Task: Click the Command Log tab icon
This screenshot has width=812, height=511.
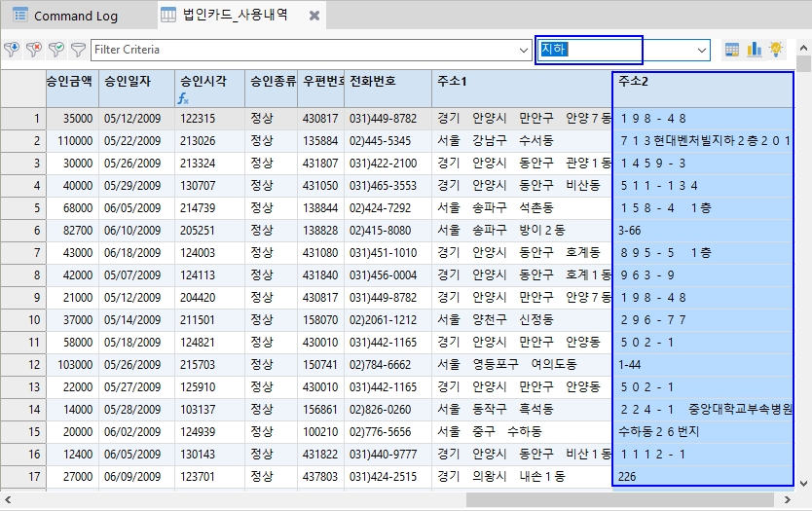Action: (x=20, y=15)
